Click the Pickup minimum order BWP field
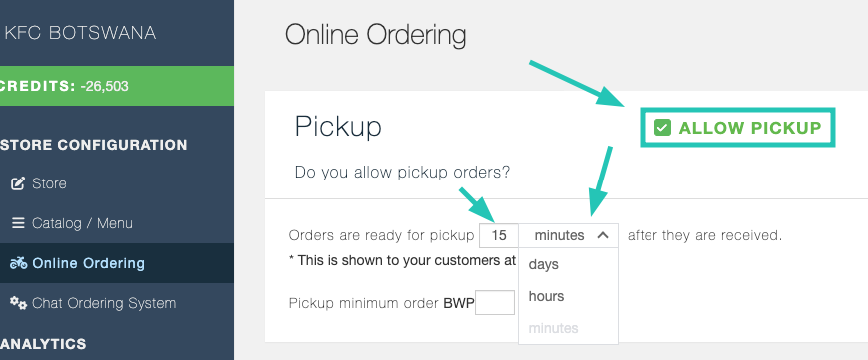This screenshot has height=360, width=868. point(495,303)
